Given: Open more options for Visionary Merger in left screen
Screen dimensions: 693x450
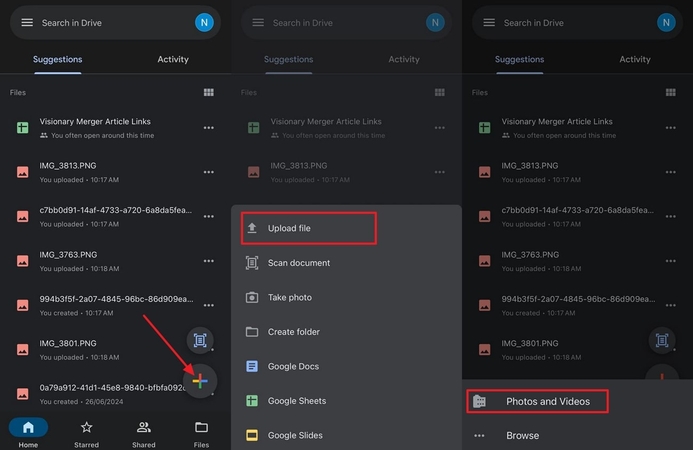Looking at the screenshot, I should 209,128.
